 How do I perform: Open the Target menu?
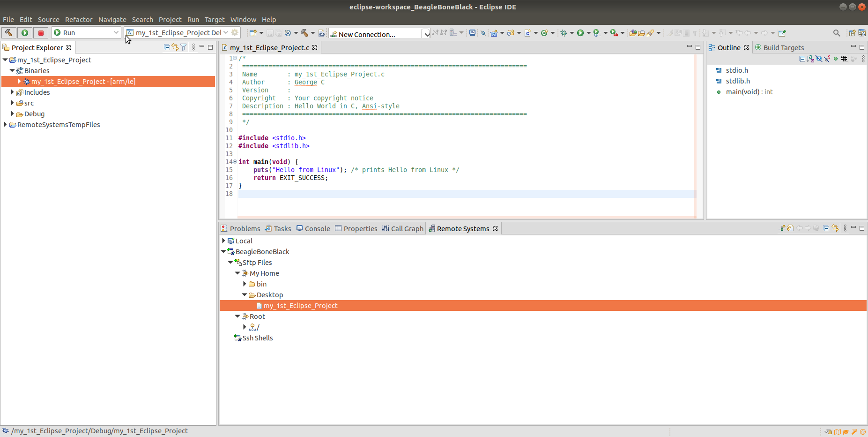click(x=215, y=20)
